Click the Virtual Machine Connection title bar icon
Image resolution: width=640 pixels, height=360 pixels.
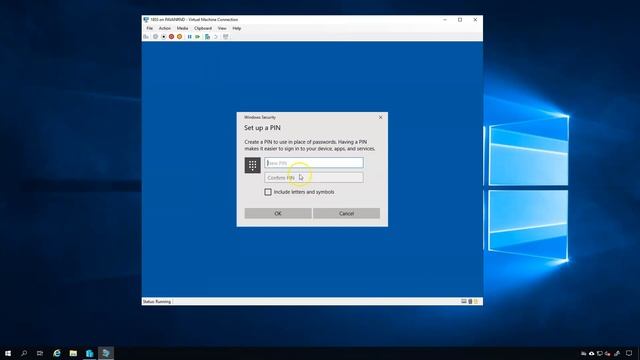[x=146, y=20]
